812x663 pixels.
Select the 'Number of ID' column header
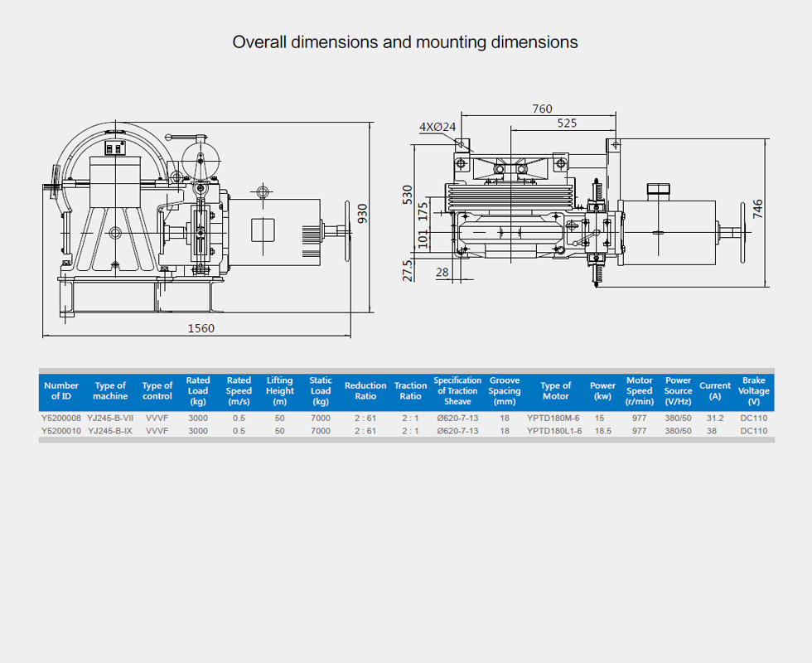61,391
